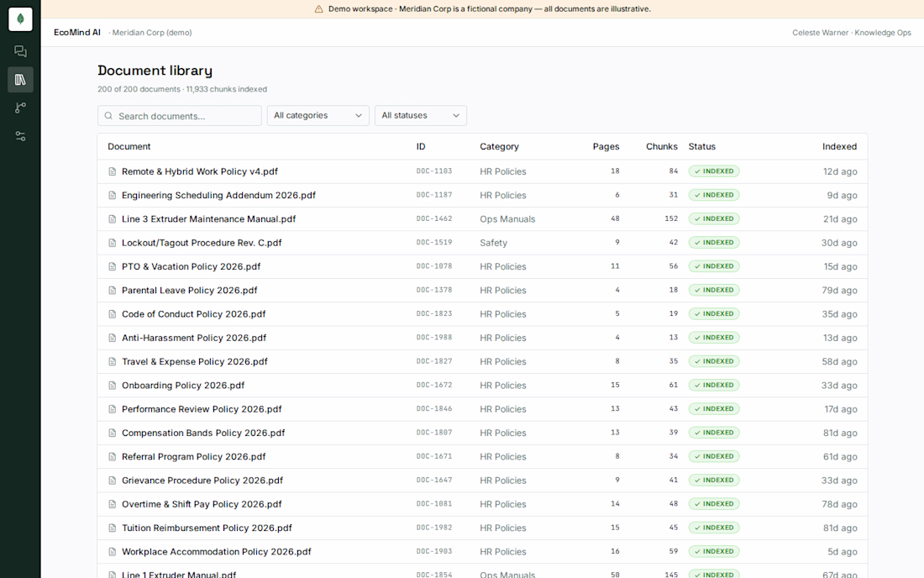924x578 pixels.
Task: Click file icon beside Lockout/Tagout Procedure Rev. C.pdf
Action: tap(112, 243)
